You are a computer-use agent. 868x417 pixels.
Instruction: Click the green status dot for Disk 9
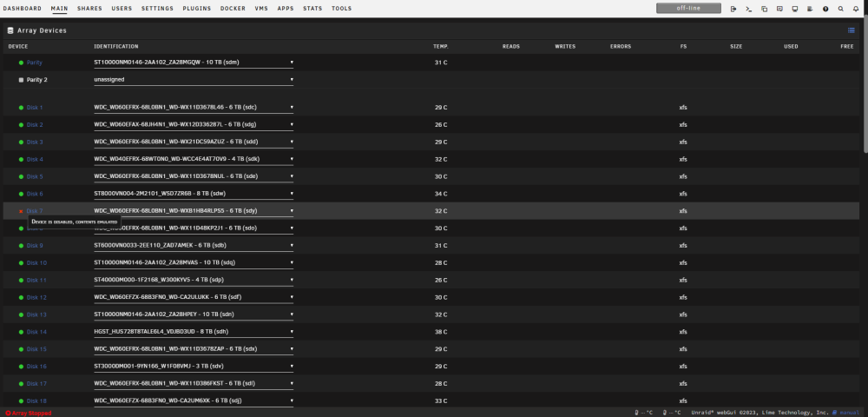point(21,245)
